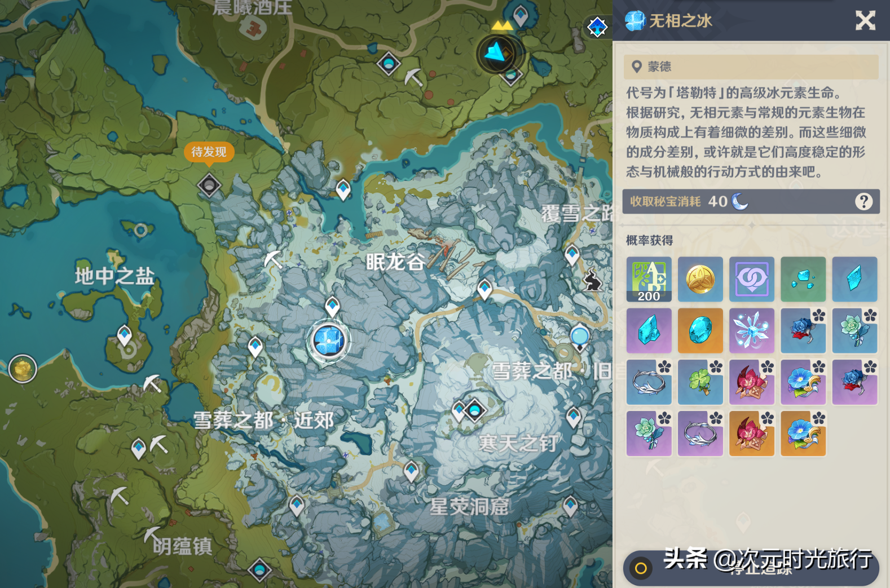The width and height of the screenshot is (890, 588).
Task: Select the domain icon at bottom map edge
Action: pos(259,570)
